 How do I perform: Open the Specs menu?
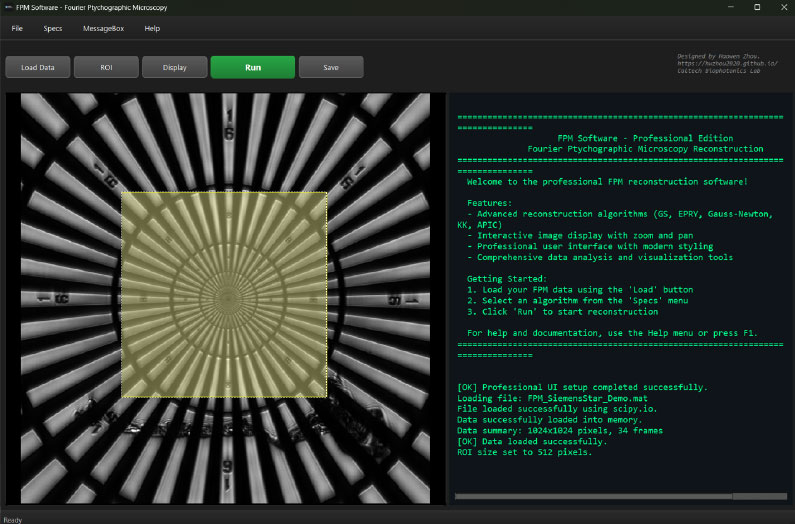tap(53, 28)
